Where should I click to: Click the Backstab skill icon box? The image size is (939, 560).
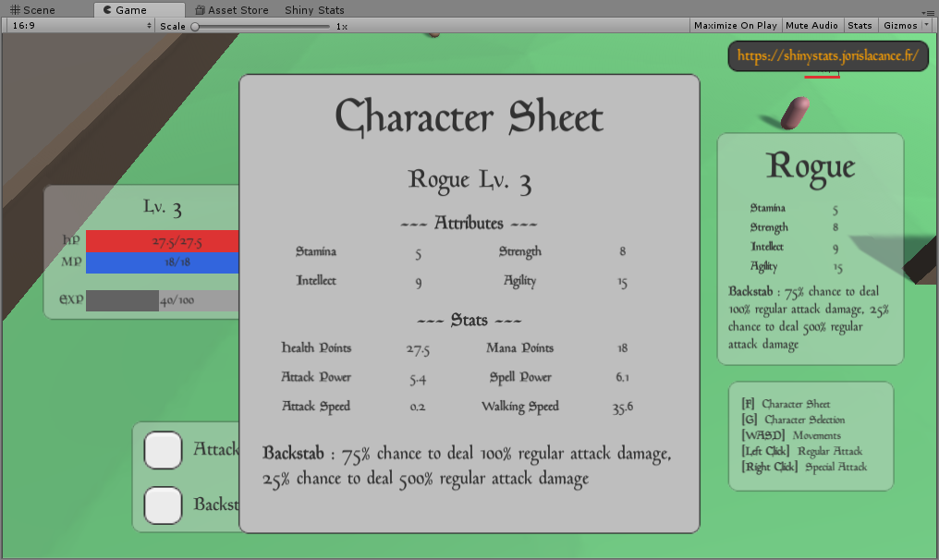click(x=164, y=505)
